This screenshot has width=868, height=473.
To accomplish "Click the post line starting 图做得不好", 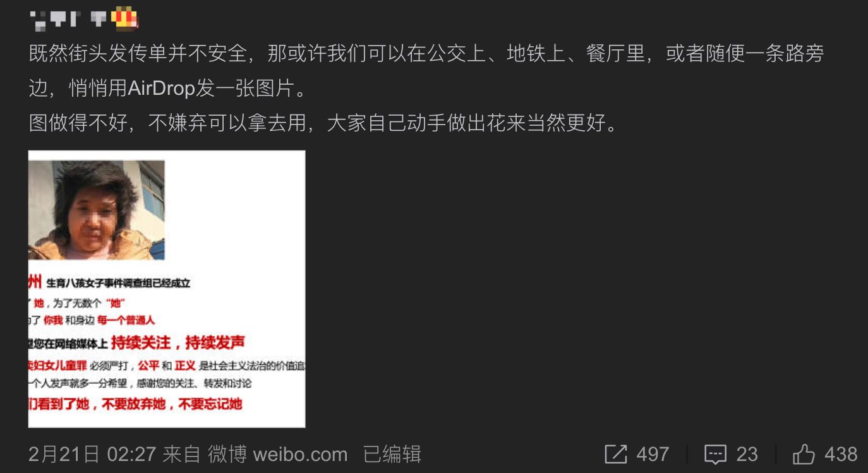I will point(324,123).
